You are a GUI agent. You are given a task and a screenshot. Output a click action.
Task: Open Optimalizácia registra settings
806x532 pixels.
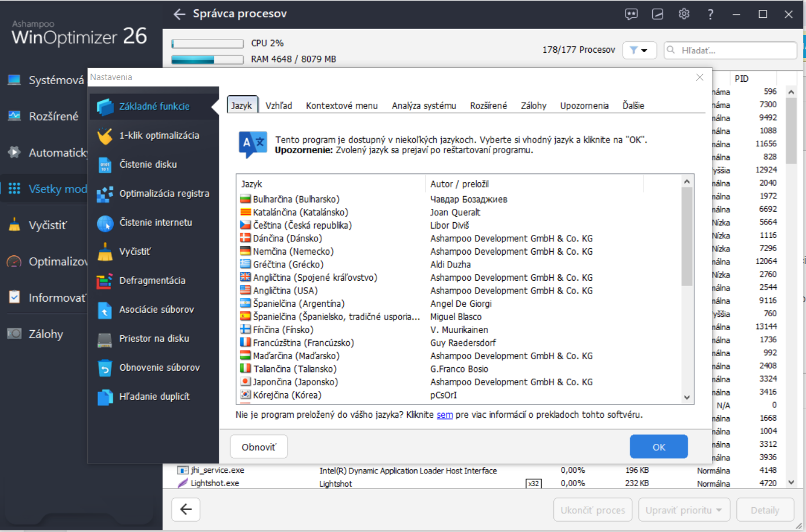coord(153,193)
